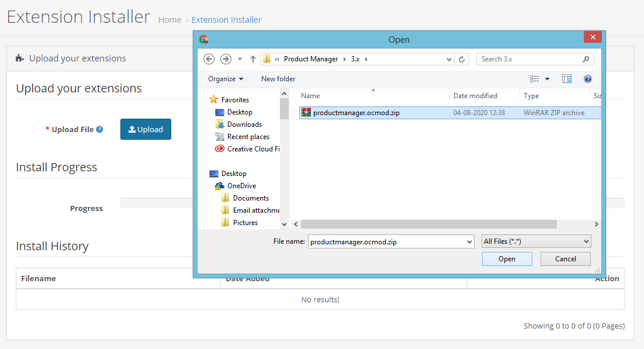Open recent locations dropdown arrow
This screenshot has height=349, width=644.
[240, 59]
